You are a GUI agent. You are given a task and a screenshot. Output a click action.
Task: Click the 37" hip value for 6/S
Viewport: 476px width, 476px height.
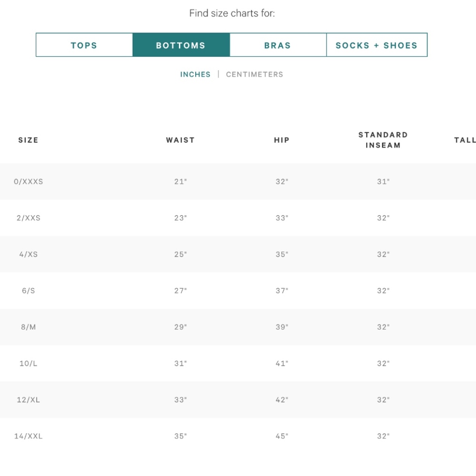point(282,291)
